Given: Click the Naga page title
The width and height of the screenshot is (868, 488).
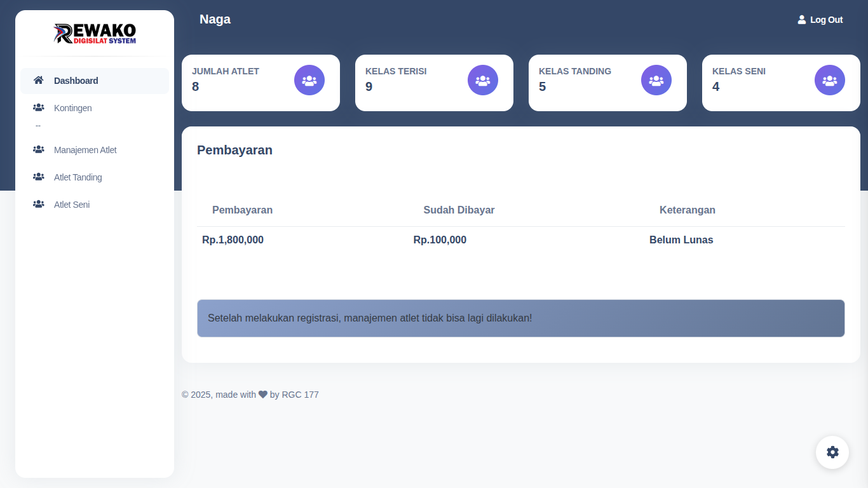Looking at the screenshot, I should [x=215, y=19].
